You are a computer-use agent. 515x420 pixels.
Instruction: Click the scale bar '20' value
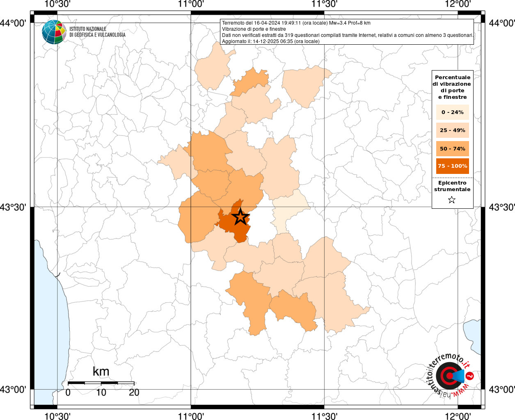point(134,392)
